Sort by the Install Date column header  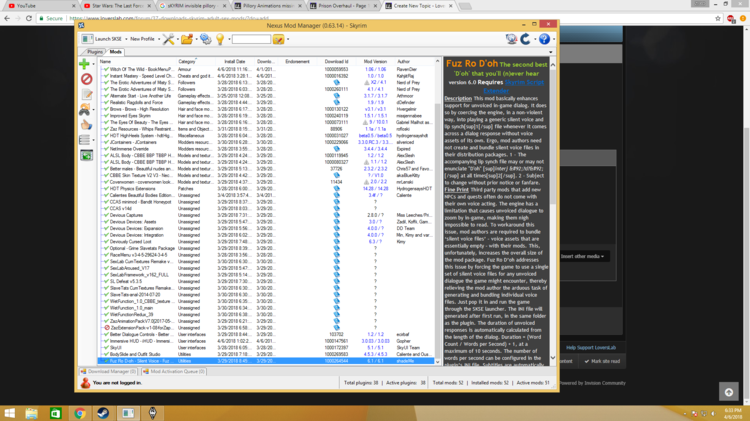[234, 61]
